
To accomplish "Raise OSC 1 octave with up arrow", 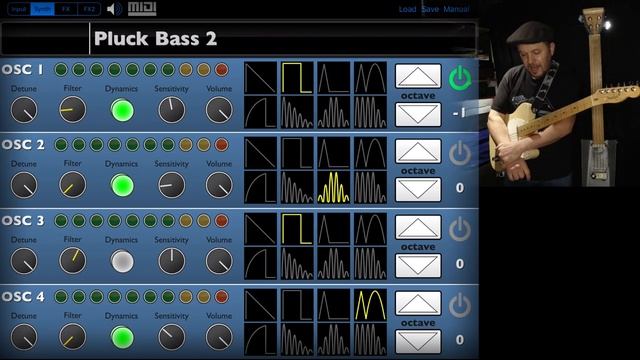I will 418,76.
